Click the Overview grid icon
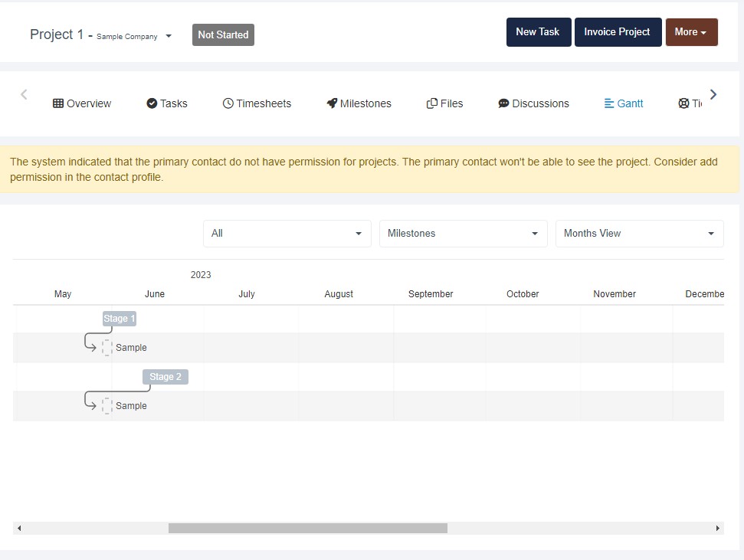Viewport: 744px width, 560px height. click(x=58, y=103)
